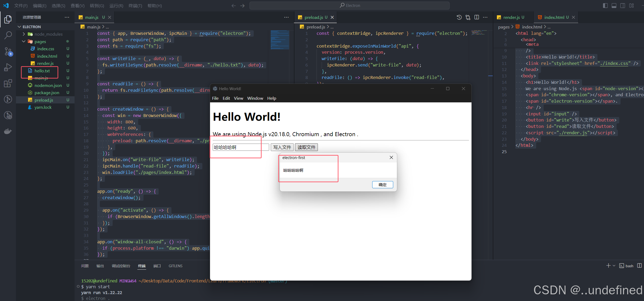
Task: Click pages breadcrumb in index.html editor
Action: 504,27
